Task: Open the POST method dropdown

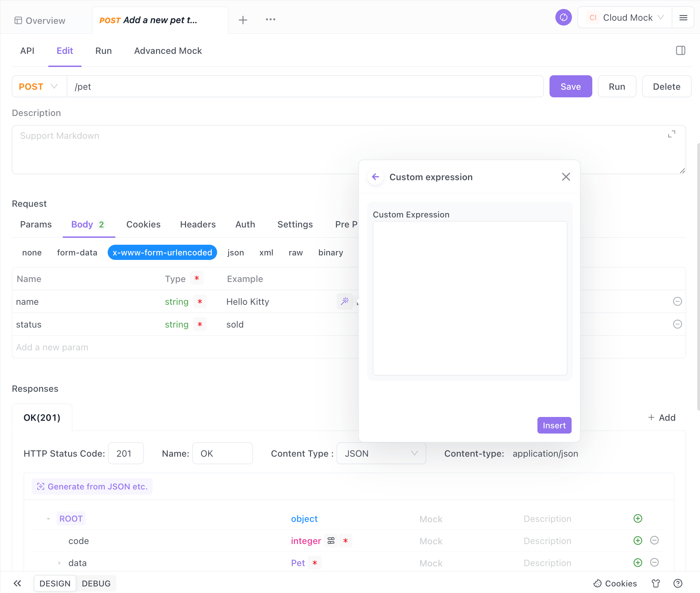Action: pos(39,87)
